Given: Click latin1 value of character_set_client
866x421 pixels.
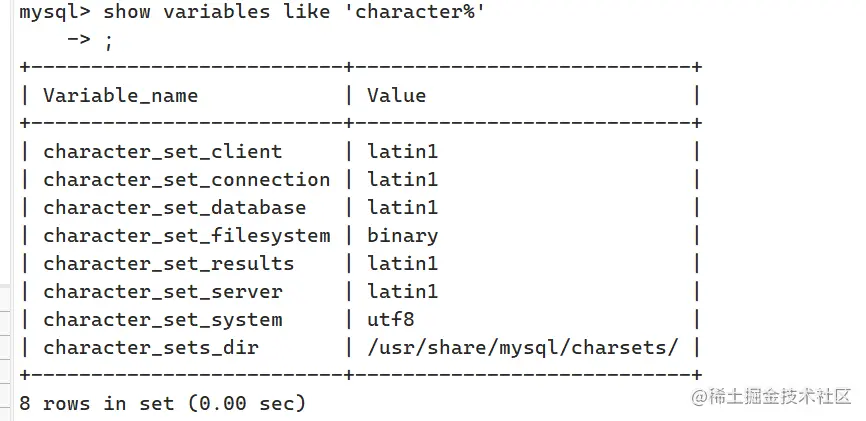Looking at the screenshot, I should click(x=403, y=152).
